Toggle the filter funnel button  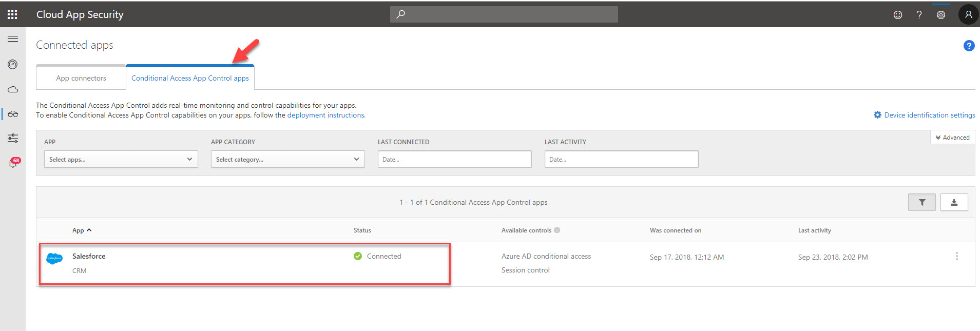[922, 202]
